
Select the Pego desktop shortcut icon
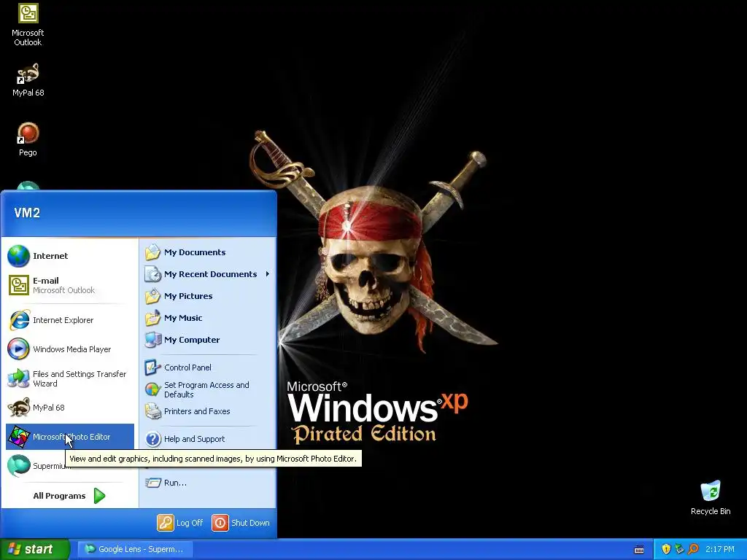pyautogui.click(x=28, y=139)
